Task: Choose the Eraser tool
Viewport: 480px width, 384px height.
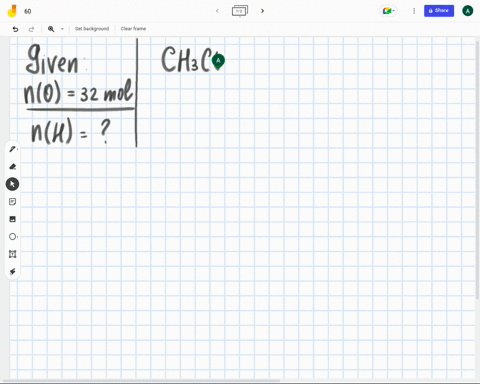Action: (x=12, y=166)
